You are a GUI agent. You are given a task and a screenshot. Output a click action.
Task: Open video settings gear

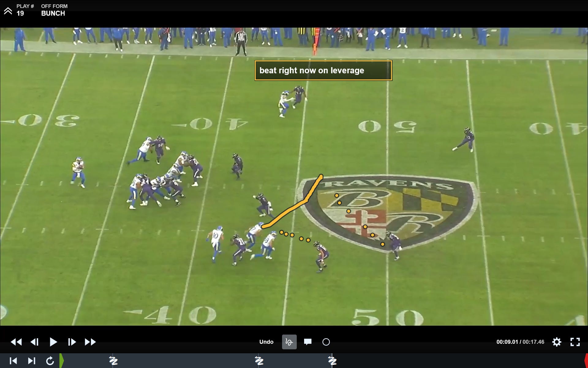(557, 342)
